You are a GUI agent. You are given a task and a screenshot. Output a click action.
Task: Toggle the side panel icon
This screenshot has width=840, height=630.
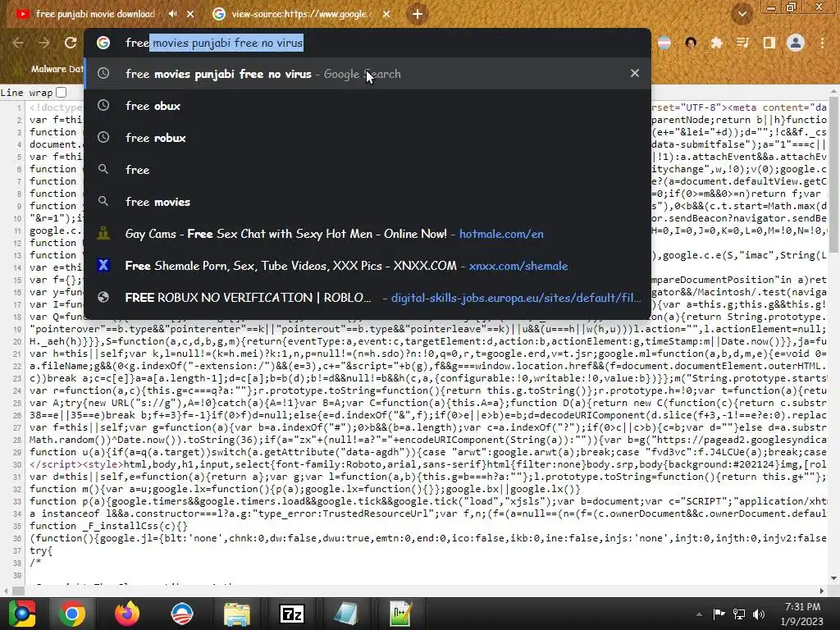769,43
